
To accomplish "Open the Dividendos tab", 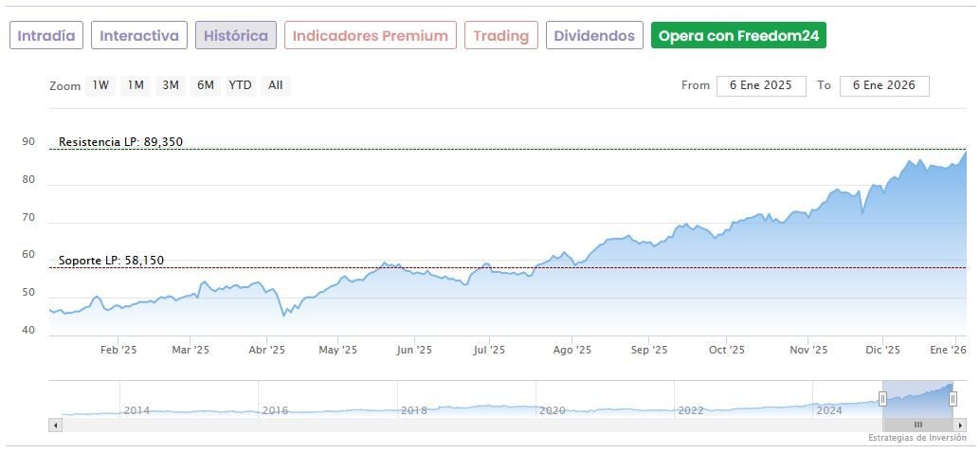I will 594,36.
